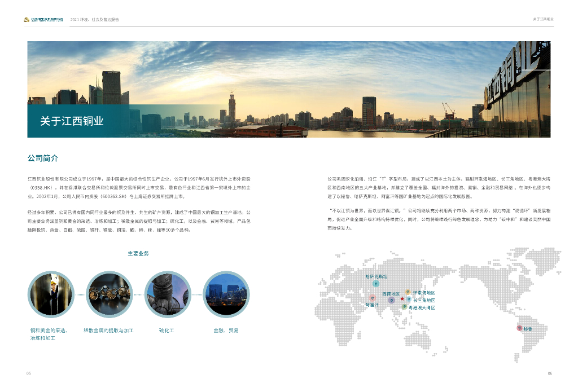Viewport: 578px width, 392px height.
Task: Click the red star on the map
Action: click(x=402, y=298)
